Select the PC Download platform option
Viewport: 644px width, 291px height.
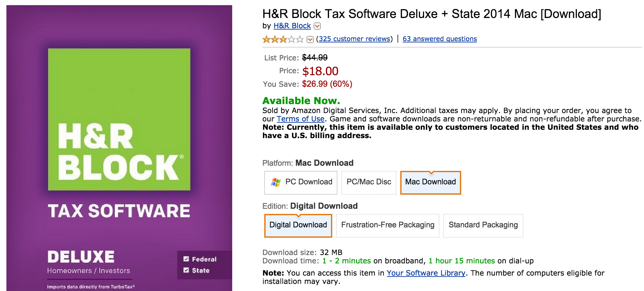point(301,182)
